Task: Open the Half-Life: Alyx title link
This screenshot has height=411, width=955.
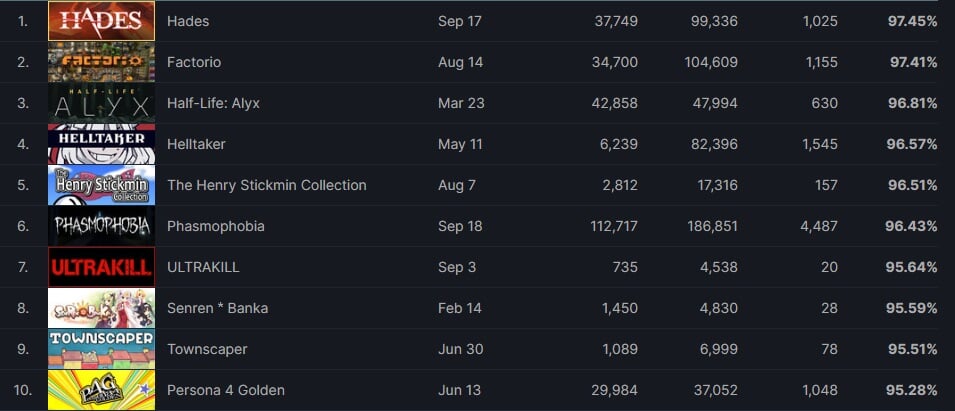Action: click(x=213, y=103)
